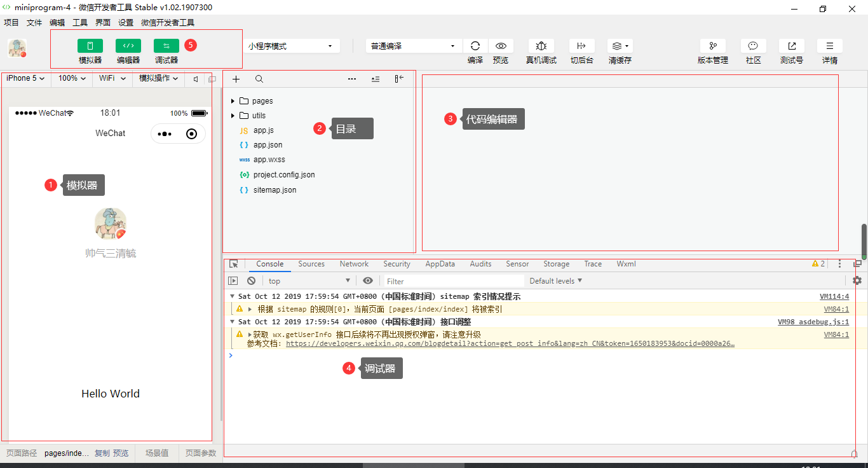Open the developers.weixin.qq.com doc link
Viewport: 868px width, 468px height.
click(510, 343)
